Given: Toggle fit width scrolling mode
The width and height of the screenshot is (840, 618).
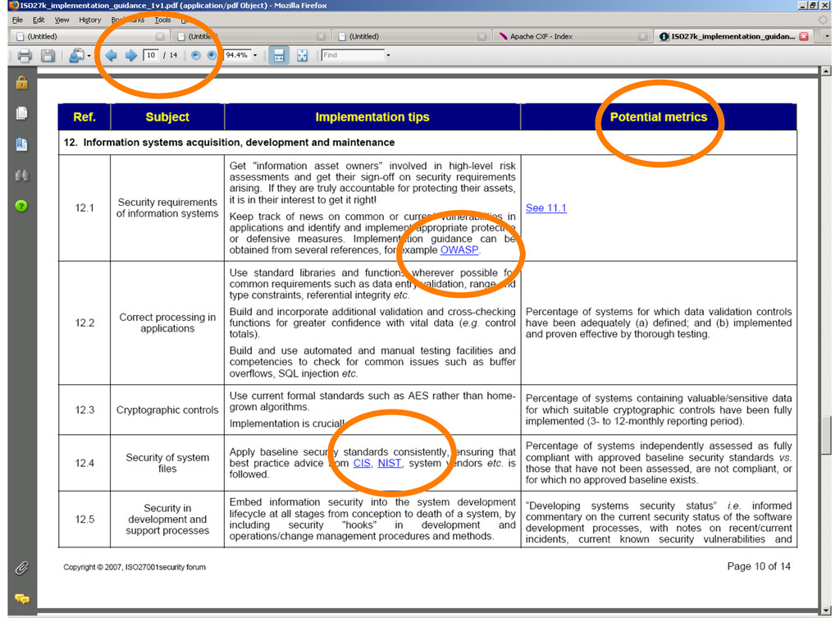Looking at the screenshot, I should 279,55.
